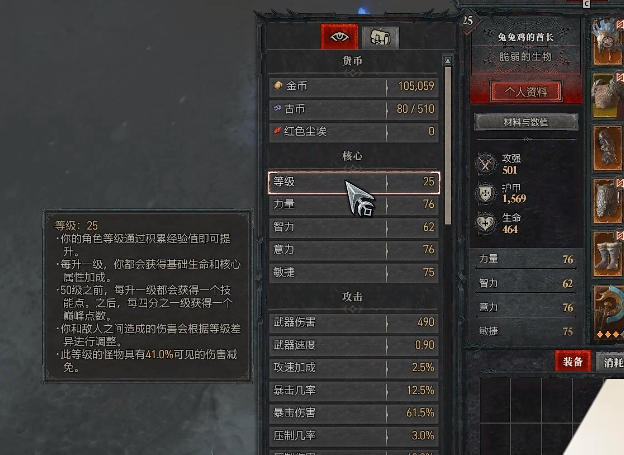Click the gloves equipment slot icon

607,148
